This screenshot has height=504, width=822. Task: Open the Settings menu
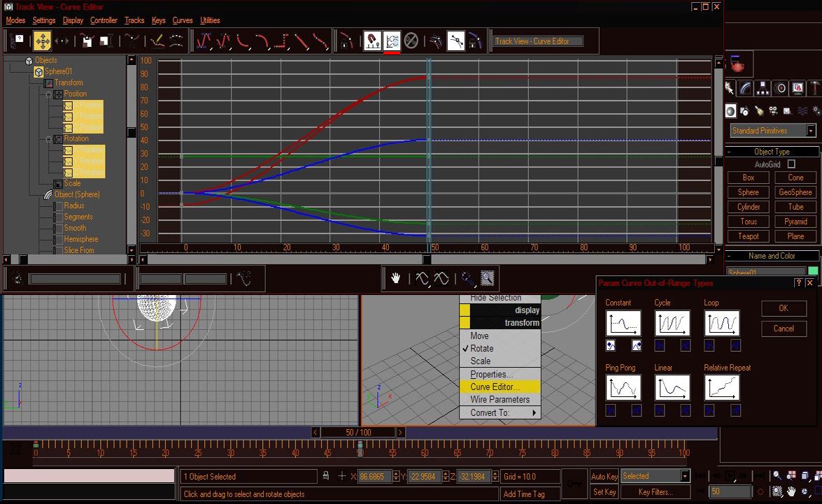click(43, 20)
